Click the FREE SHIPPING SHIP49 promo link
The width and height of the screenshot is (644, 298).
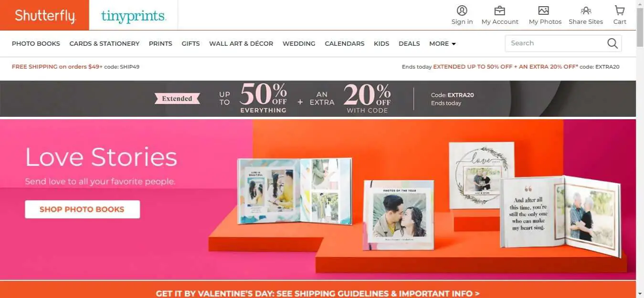[x=75, y=67]
